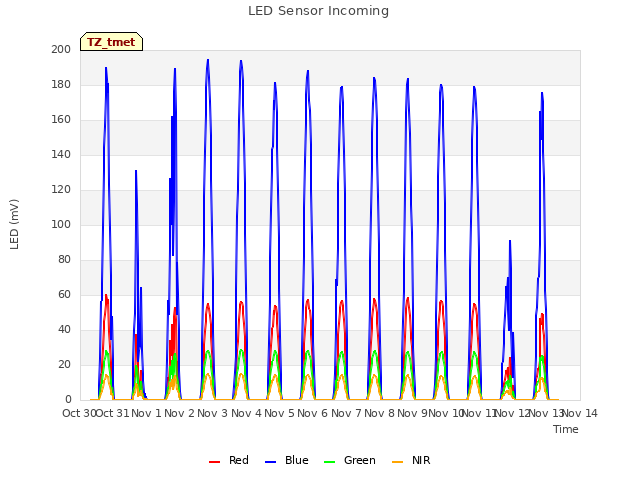Click the Time x-axis label
The height and width of the screenshot is (480, 640).
pos(566,429)
